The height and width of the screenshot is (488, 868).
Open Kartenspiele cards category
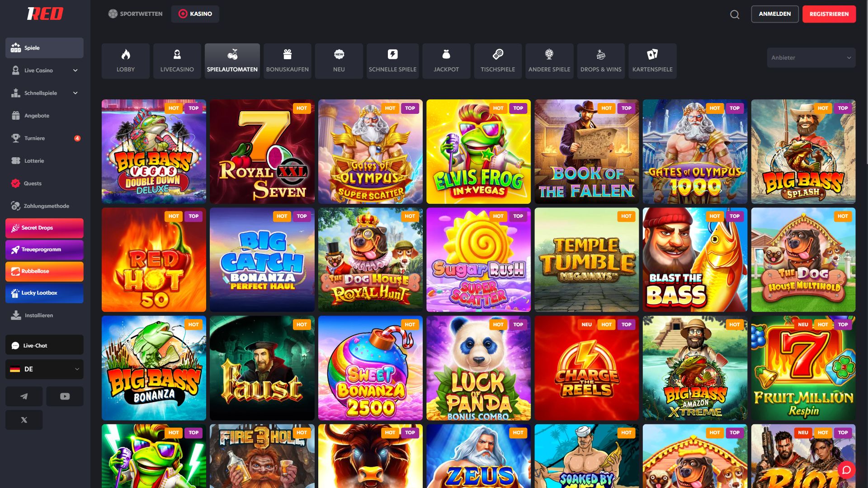(652, 61)
